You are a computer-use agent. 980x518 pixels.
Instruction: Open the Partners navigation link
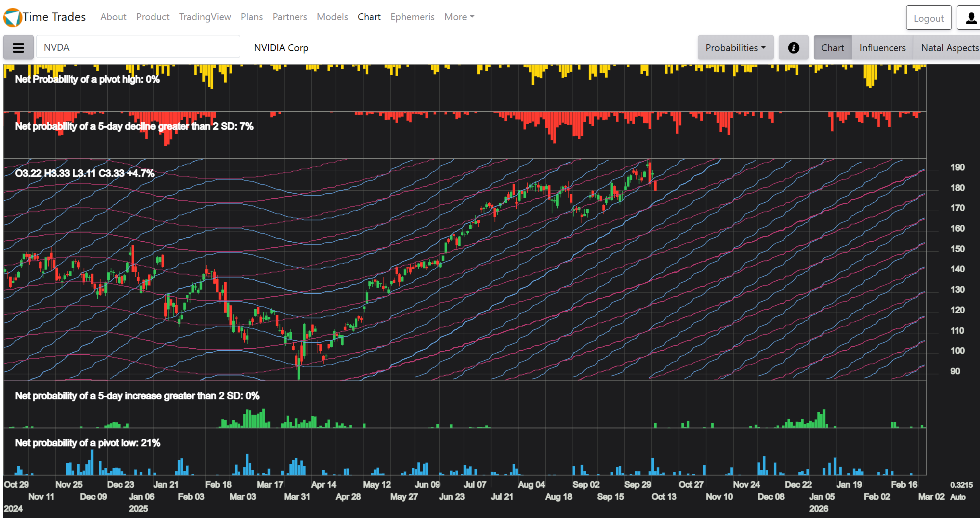pos(289,17)
